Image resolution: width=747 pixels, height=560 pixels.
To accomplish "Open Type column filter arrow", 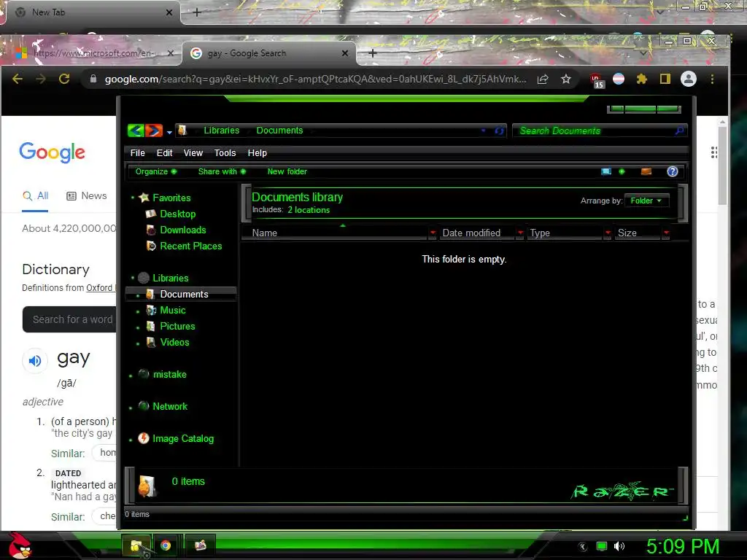I will pos(608,233).
